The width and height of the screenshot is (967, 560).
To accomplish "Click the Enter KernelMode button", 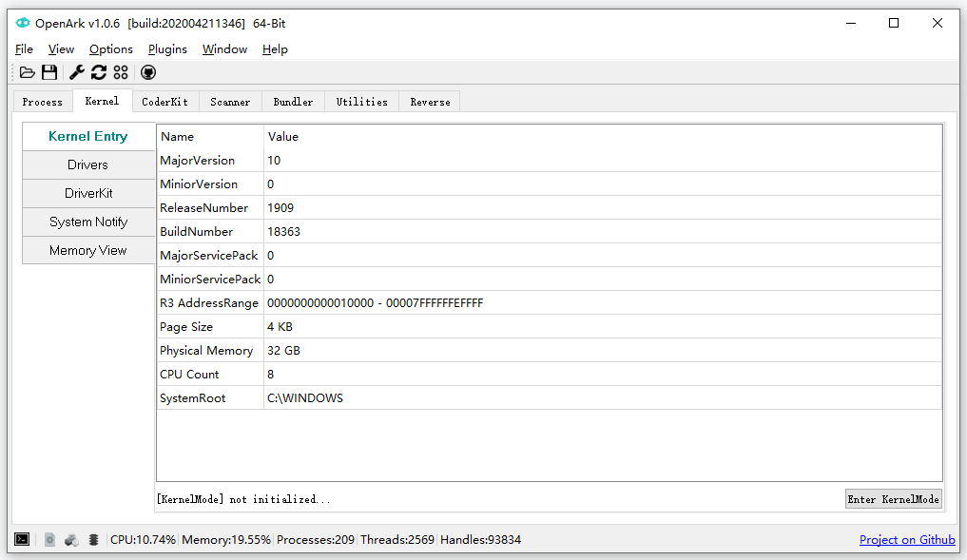I will [x=893, y=499].
